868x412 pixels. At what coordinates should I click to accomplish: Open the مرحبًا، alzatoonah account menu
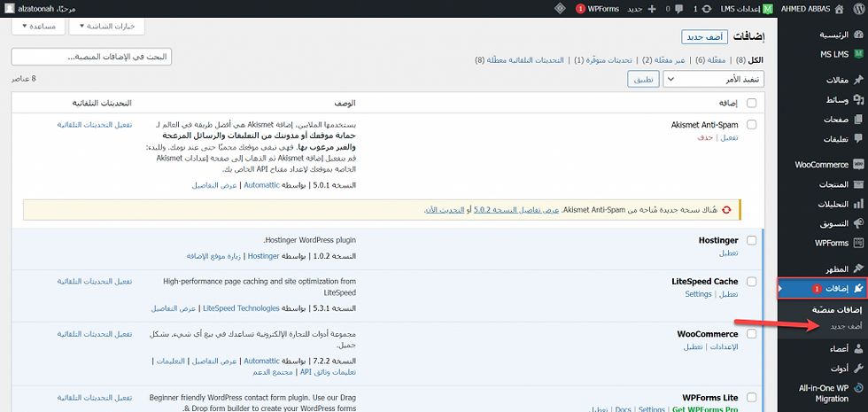[x=42, y=9]
